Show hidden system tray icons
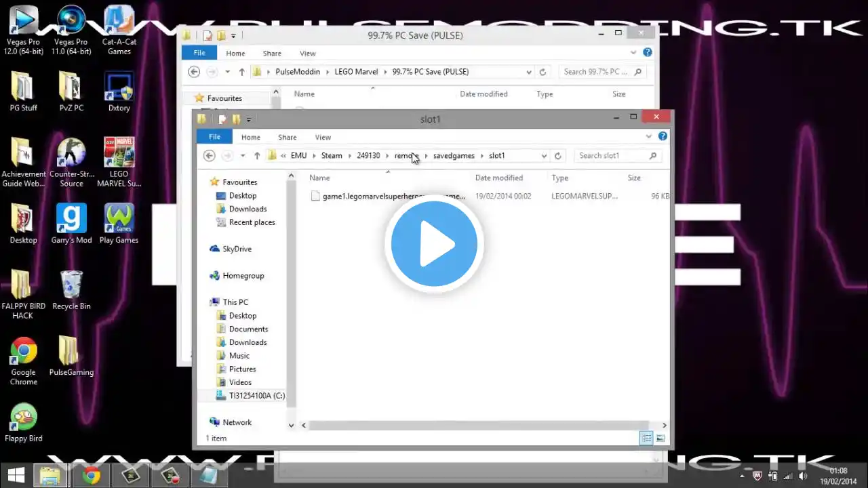868x488 pixels. click(743, 476)
